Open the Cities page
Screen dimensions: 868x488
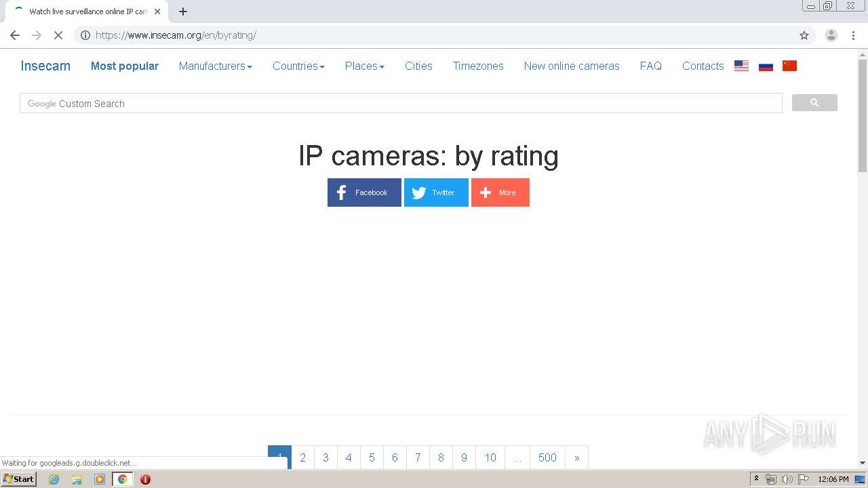(418, 66)
